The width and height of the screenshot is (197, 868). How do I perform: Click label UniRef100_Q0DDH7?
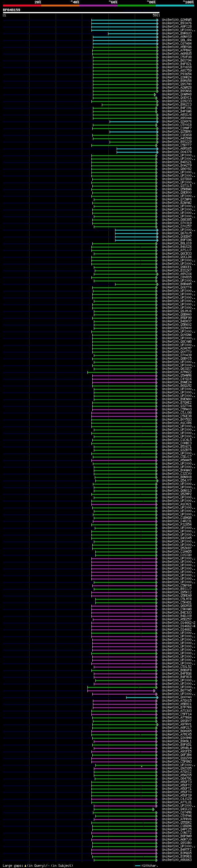point(177,236)
